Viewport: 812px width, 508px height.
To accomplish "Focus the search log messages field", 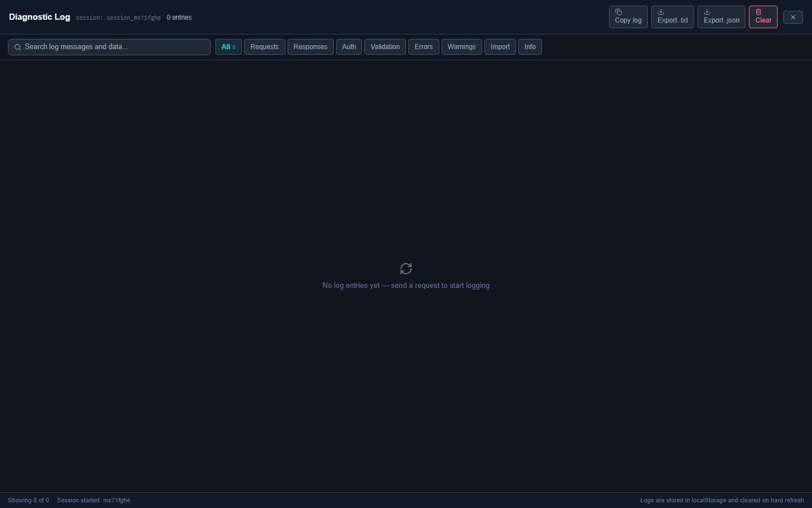I will pyautogui.click(x=109, y=47).
